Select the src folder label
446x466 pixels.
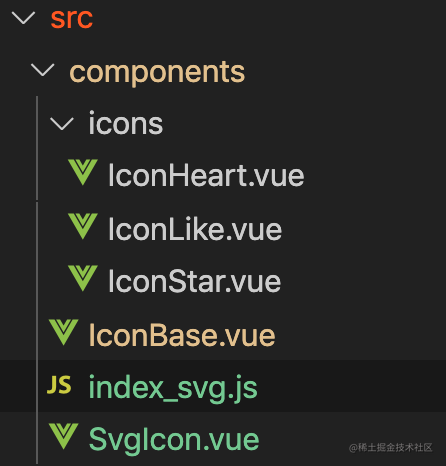pos(71,18)
